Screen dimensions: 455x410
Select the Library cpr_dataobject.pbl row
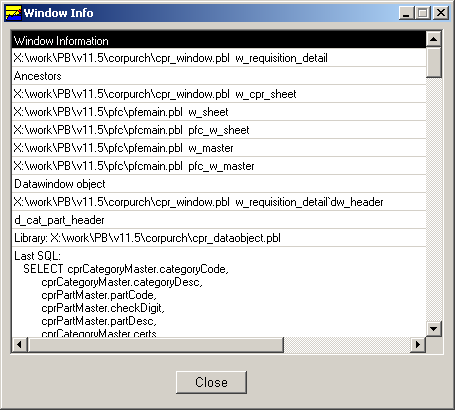pos(219,238)
